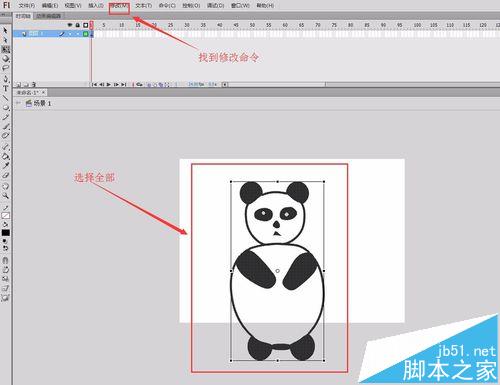Click the 场景 1 breadcrumb
The width and height of the screenshot is (500, 385).
(x=39, y=104)
